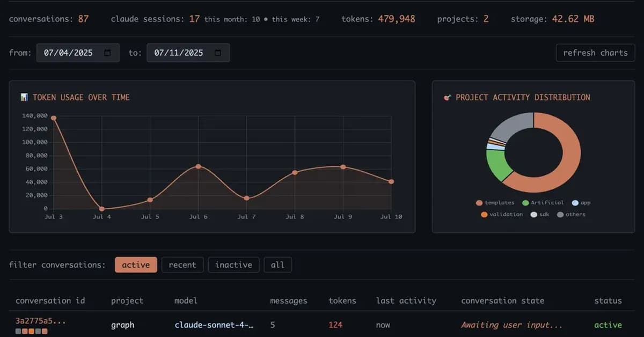
Task: Open conversation 3a2775a5 link
Action: point(40,320)
